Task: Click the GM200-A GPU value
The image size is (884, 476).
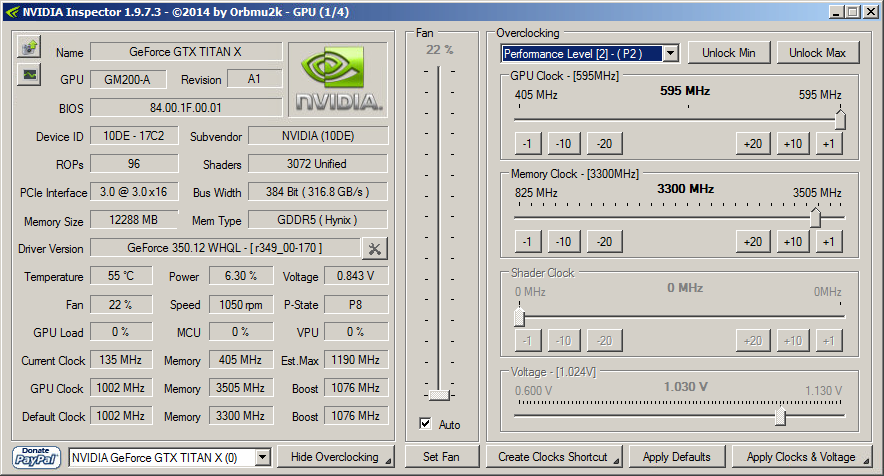Action: pyautogui.click(x=128, y=80)
